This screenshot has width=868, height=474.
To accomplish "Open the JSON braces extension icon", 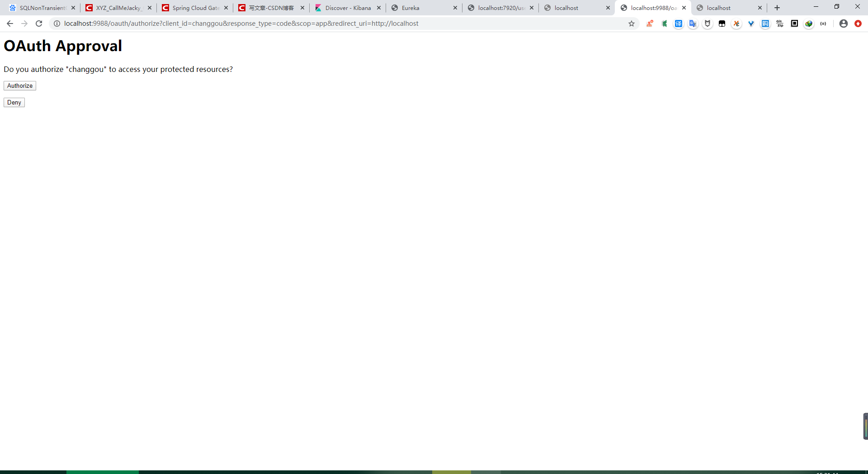I will [823, 24].
